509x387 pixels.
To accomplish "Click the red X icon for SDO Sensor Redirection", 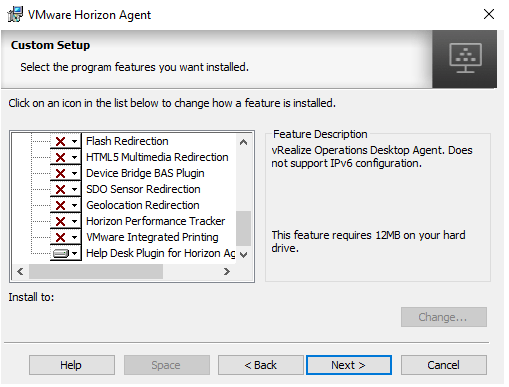I will click(60, 189).
